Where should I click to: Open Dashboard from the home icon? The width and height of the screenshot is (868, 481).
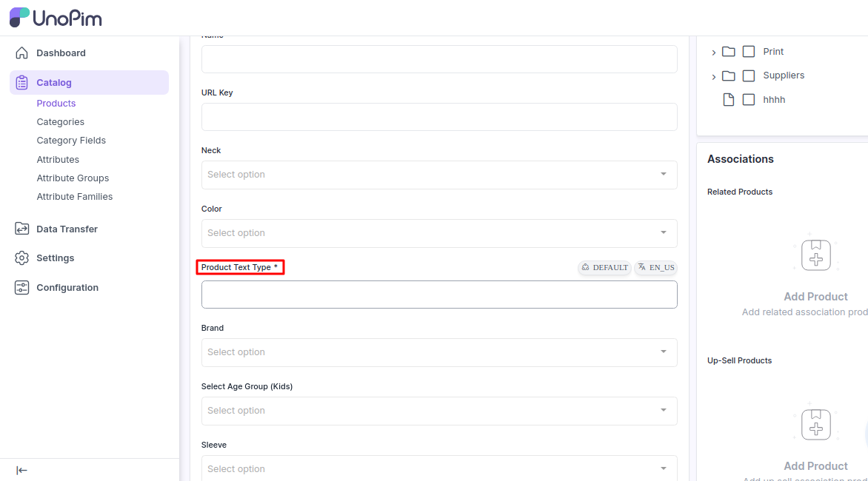coord(22,53)
